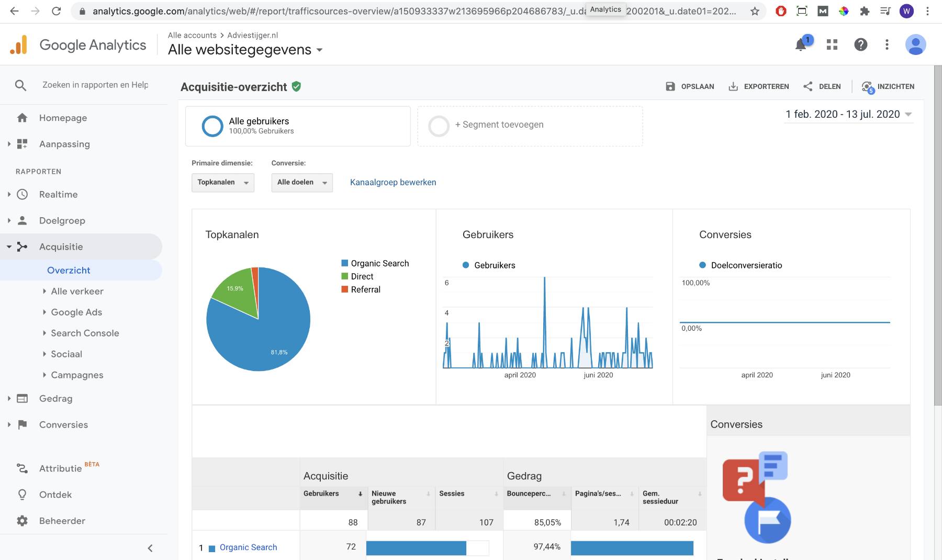The image size is (942, 560).
Task: Open the Alle websitegegevens view selector
Action: click(x=245, y=50)
